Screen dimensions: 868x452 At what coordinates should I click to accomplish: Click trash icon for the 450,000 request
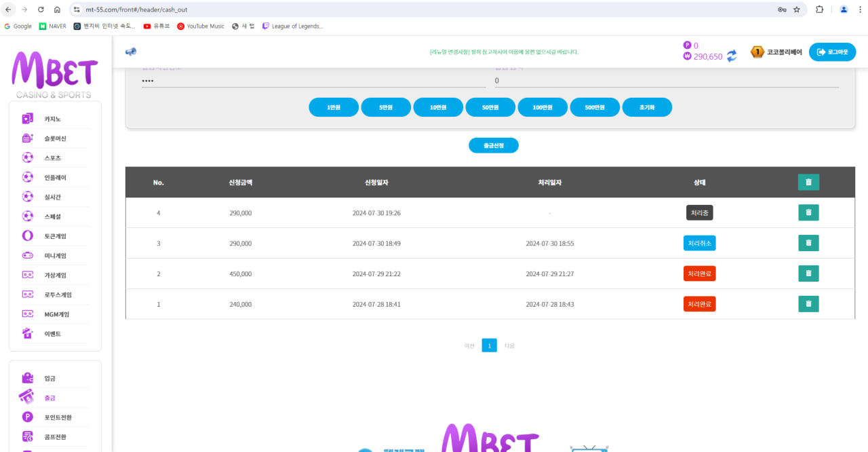pos(808,274)
